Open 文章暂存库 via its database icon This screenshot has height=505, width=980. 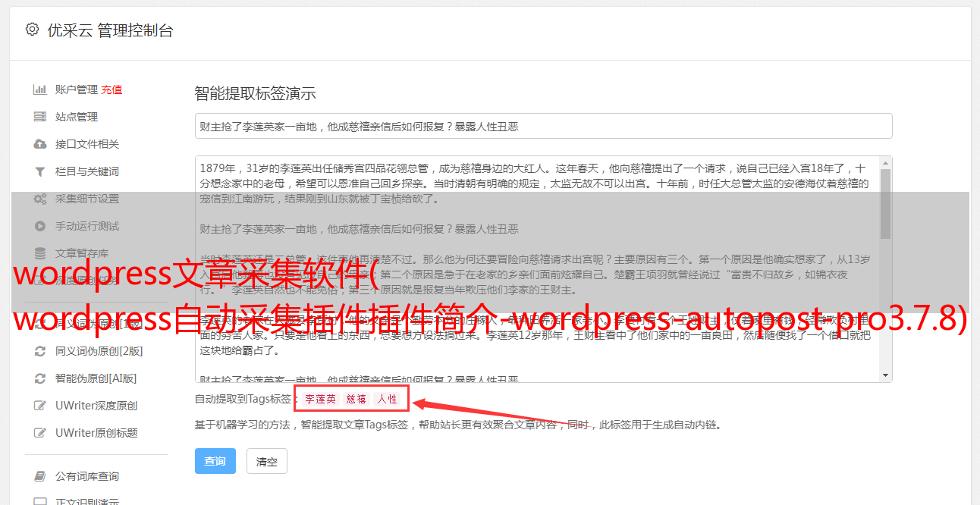pyautogui.click(x=40, y=253)
